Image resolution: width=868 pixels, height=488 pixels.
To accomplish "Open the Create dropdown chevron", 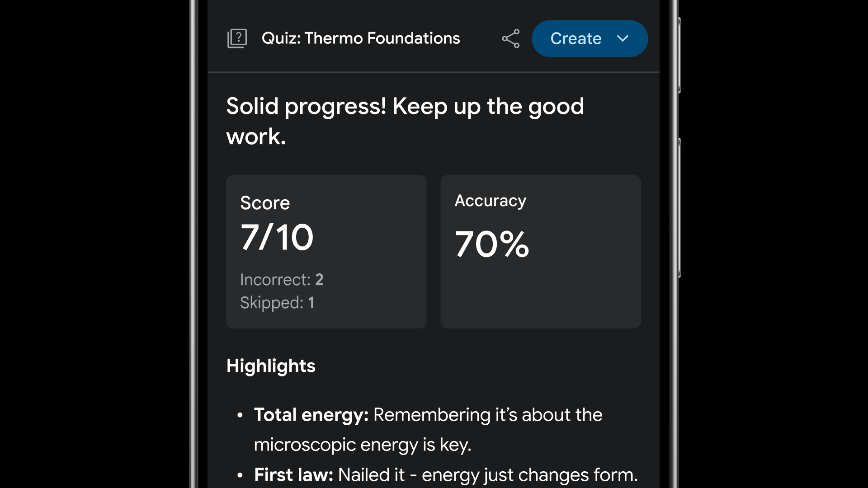I will tap(623, 38).
